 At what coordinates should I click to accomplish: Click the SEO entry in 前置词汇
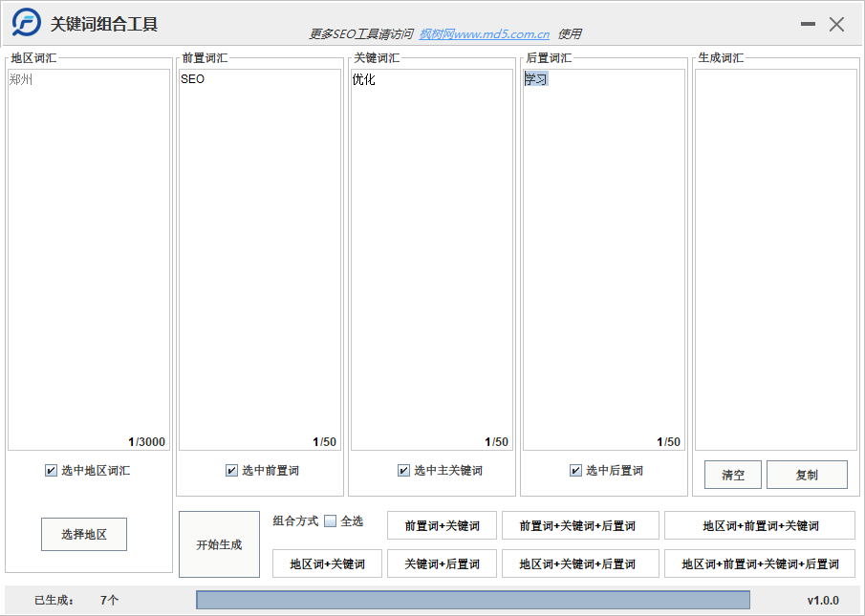(192, 79)
